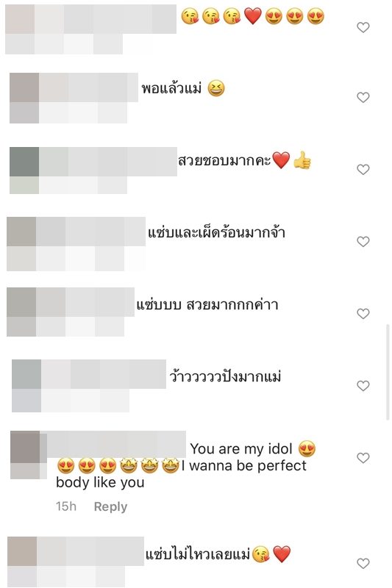The height and width of the screenshot is (588, 392).
Task: Open the avatar next to "แซ่บและเผ็ดร้อนมากจ้า"
Action: [21, 244]
